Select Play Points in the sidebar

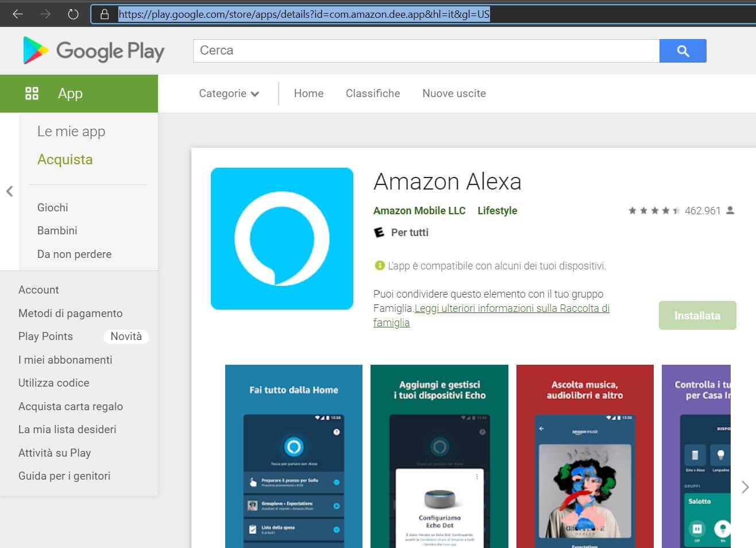46,337
